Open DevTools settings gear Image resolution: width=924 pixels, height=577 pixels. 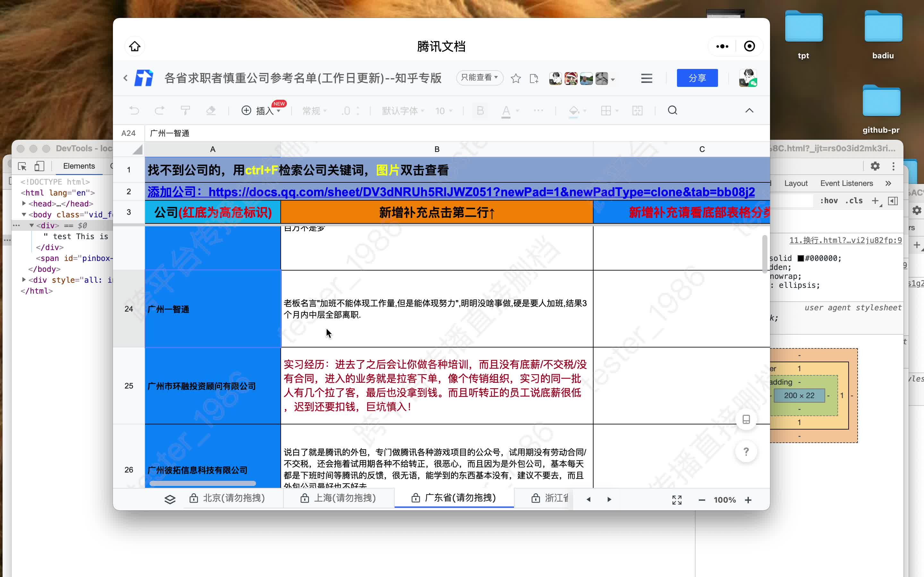(x=875, y=166)
